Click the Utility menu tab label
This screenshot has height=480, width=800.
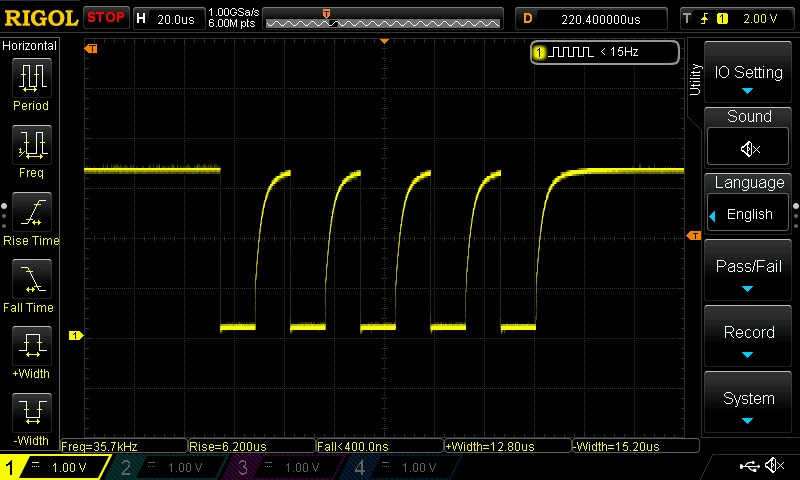pos(695,80)
